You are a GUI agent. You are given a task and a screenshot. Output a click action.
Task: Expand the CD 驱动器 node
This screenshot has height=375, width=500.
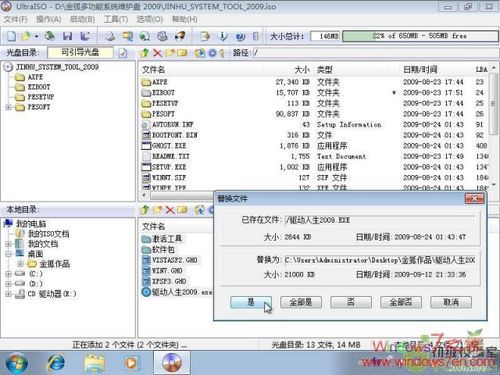point(8,294)
